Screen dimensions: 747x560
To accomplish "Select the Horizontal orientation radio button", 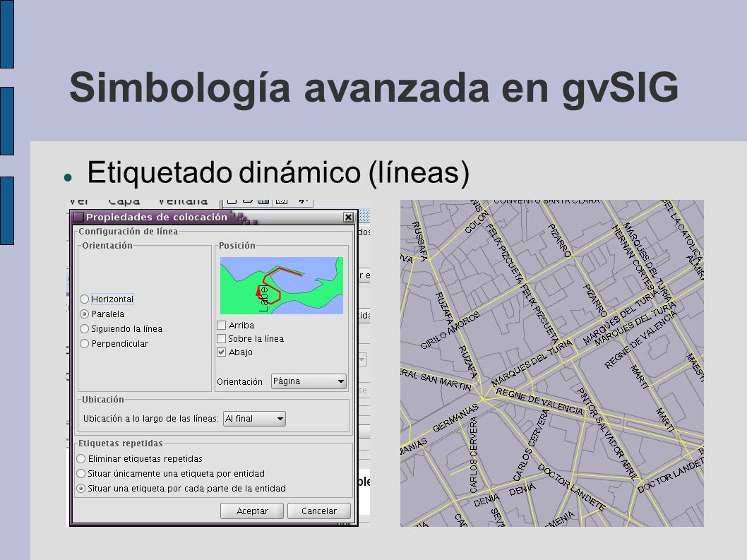I will (84, 299).
